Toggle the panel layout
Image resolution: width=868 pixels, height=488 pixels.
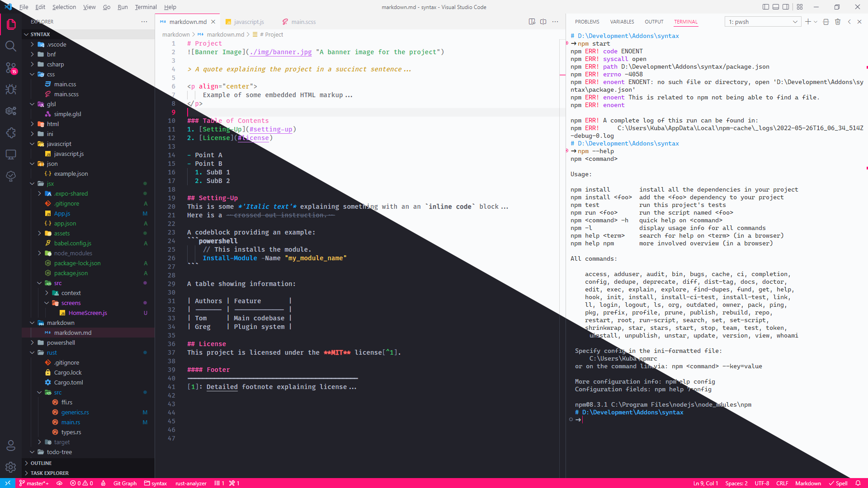point(775,7)
